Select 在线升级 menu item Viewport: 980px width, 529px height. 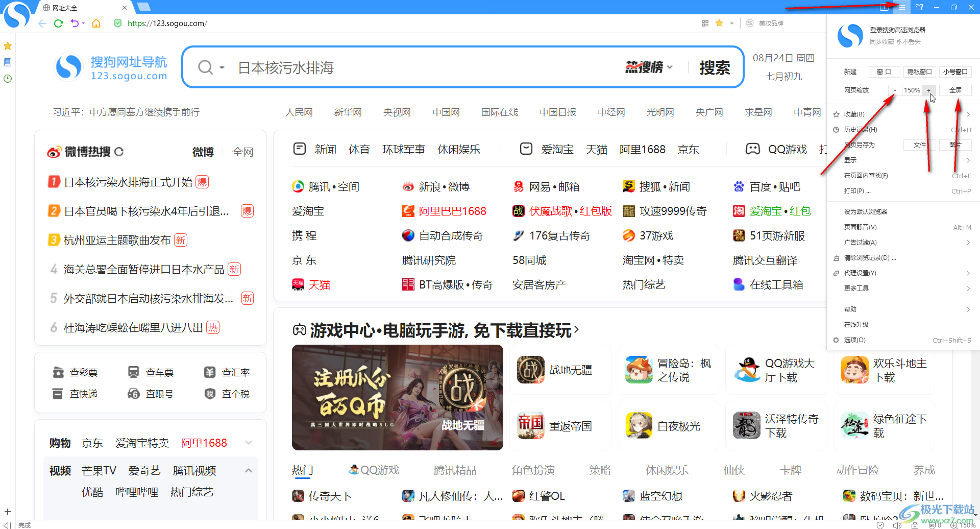click(x=902, y=325)
